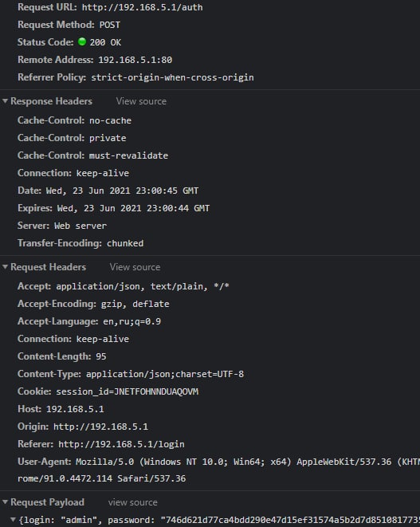
Task: Collapse the login payload JSON object
Action: (x=13, y=520)
